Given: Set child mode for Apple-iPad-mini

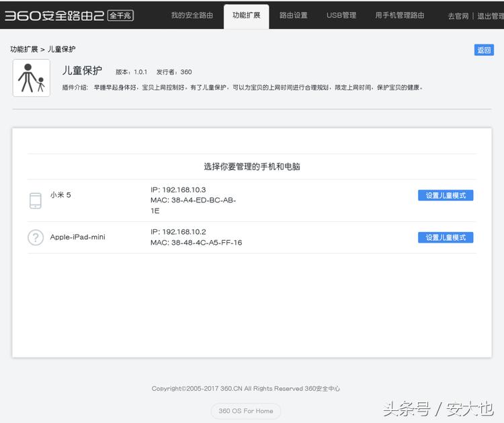Looking at the screenshot, I should point(446,237).
